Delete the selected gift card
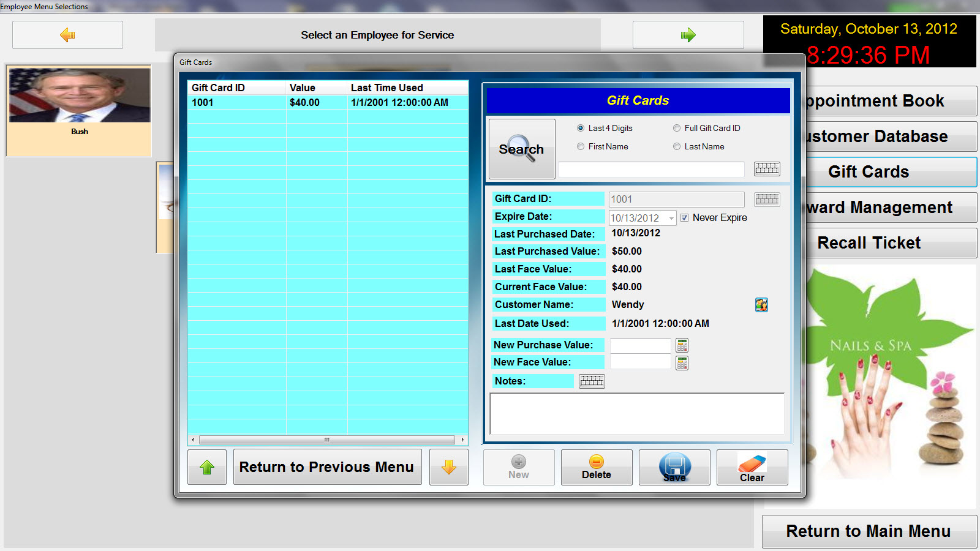The width and height of the screenshot is (980, 551). [597, 468]
